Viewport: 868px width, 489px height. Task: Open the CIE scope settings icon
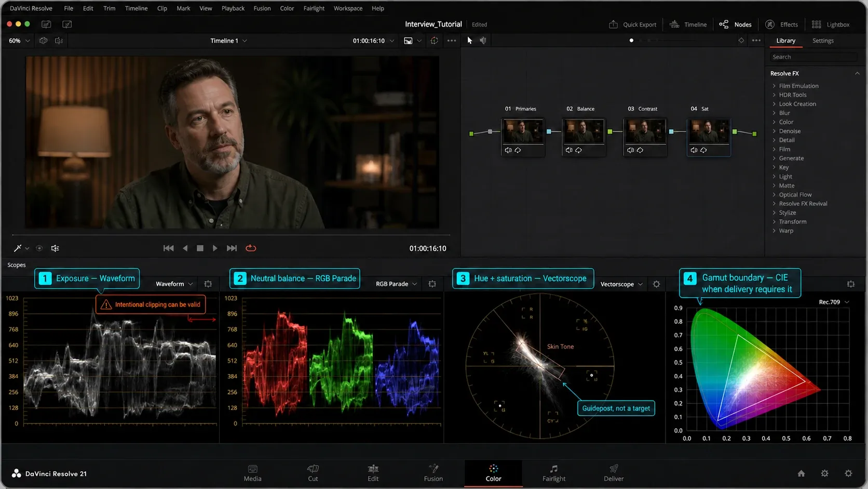[850, 284]
